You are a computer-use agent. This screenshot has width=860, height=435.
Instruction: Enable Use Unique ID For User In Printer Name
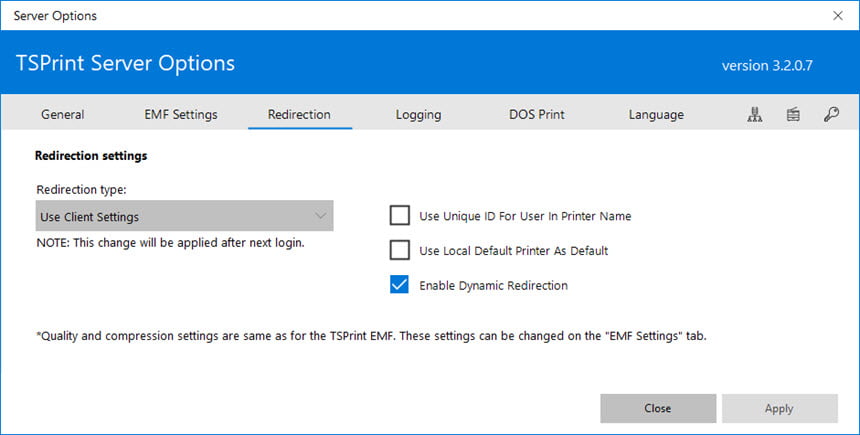pyautogui.click(x=399, y=216)
